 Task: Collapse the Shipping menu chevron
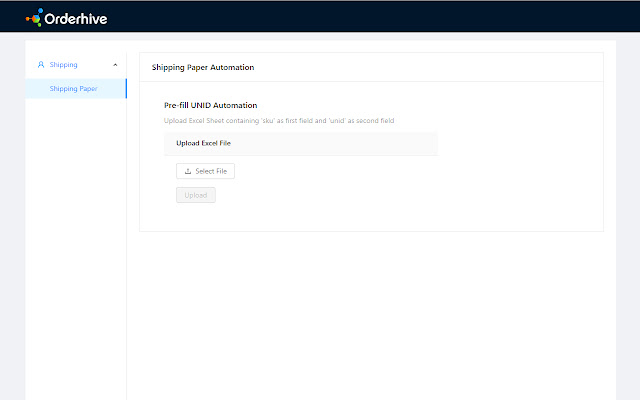pyautogui.click(x=115, y=65)
